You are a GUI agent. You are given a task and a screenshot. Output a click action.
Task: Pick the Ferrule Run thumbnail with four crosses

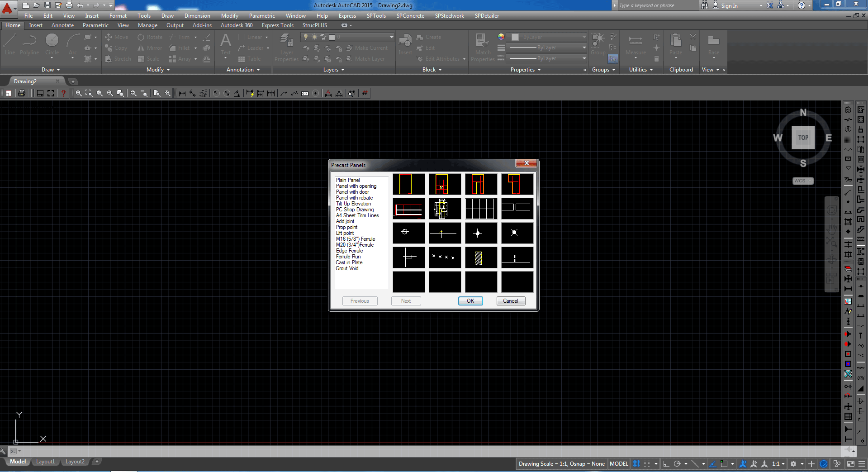(x=445, y=257)
